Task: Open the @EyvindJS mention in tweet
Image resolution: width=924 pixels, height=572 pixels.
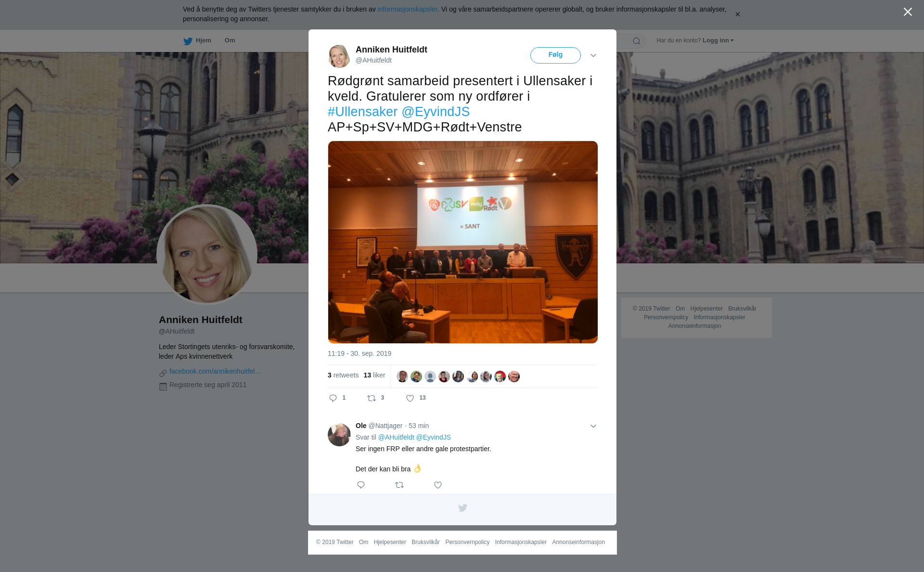Action: 436,112
